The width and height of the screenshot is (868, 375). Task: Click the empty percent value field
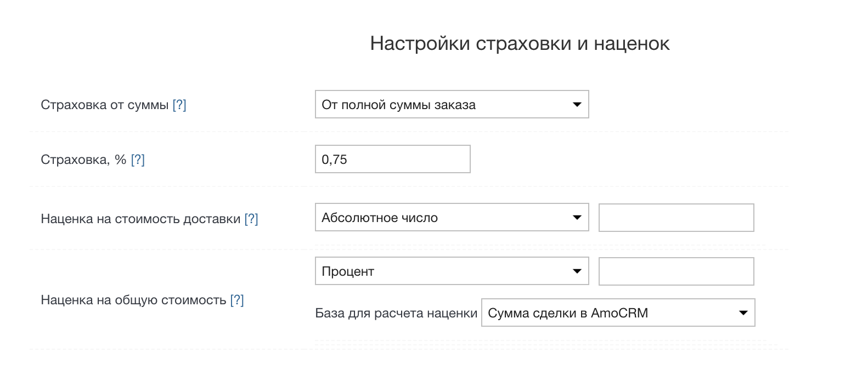pos(675,271)
